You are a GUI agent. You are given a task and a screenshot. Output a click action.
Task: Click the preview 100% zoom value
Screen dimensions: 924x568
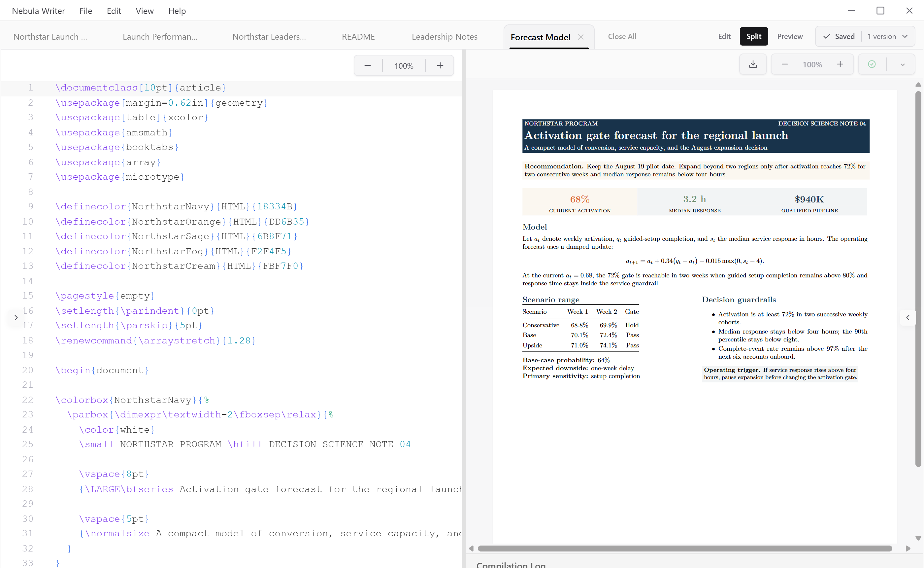(812, 65)
